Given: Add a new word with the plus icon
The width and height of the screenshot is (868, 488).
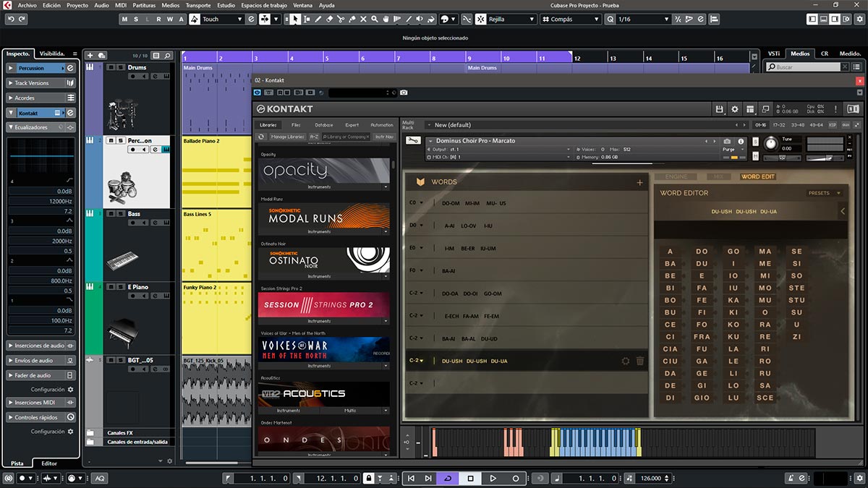Looking at the screenshot, I should pos(639,182).
